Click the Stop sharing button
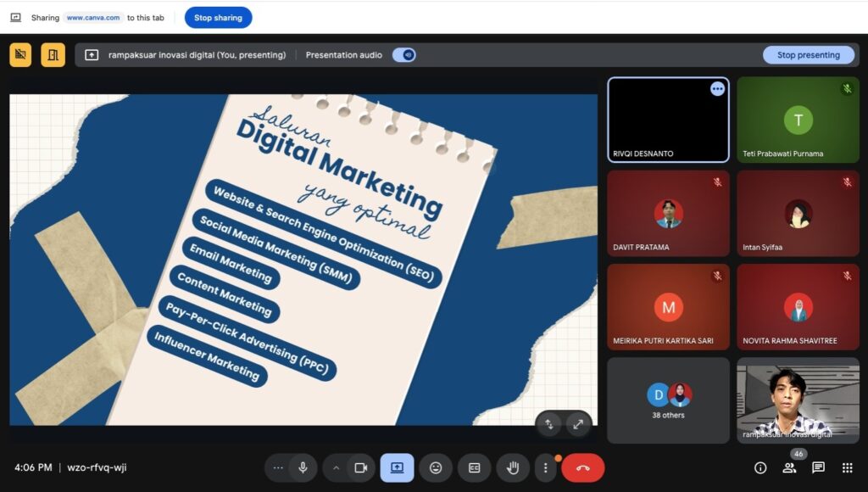The height and width of the screenshot is (492, 868). pyautogui.click(x=218, y=17)
